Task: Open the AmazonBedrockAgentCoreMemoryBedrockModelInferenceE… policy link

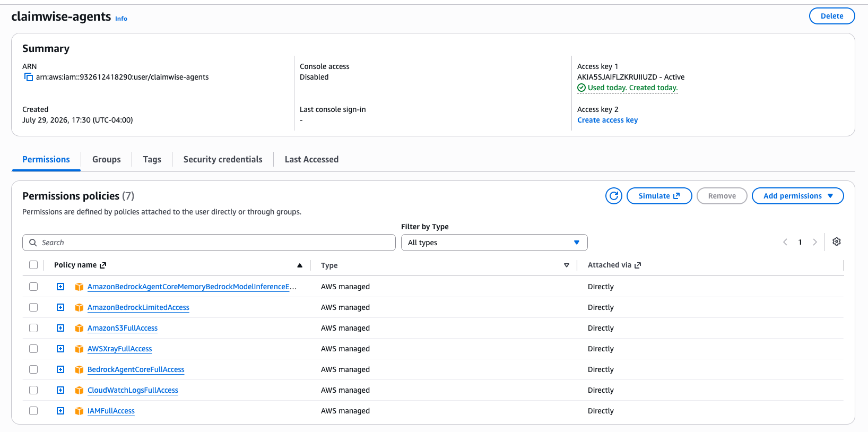Action: [x=192, y=287]
